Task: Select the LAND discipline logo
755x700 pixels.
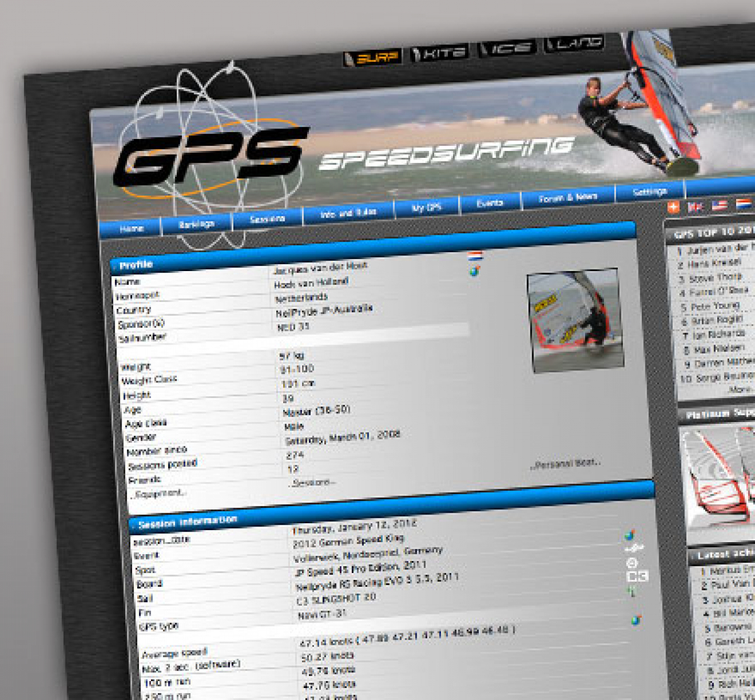Action: [574, 43]
